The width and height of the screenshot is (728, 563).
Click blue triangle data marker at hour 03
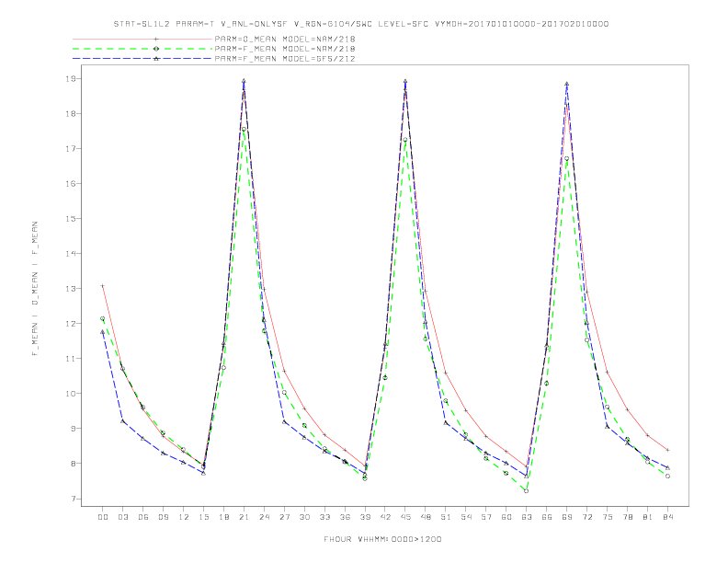(x=122, y=420)
